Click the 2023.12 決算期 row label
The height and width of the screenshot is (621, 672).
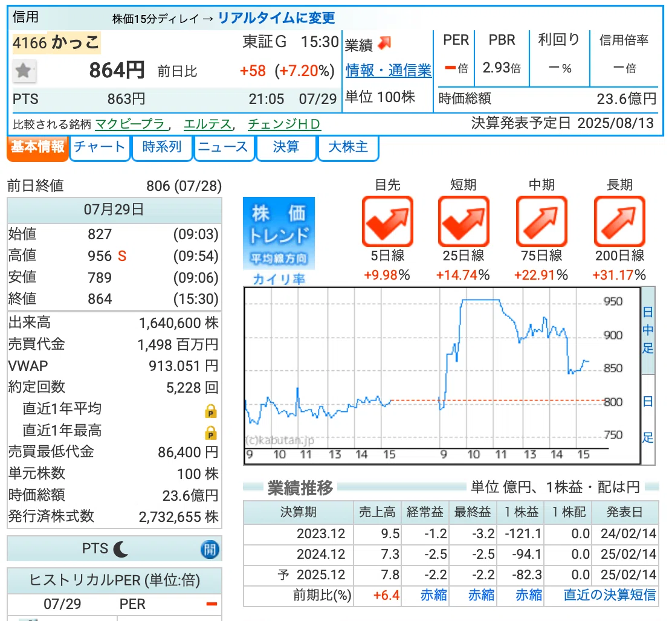(321, 533)
